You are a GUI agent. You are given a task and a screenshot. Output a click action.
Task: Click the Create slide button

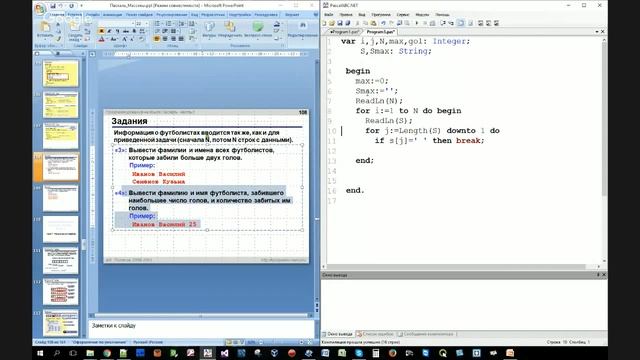pos(75,31)
